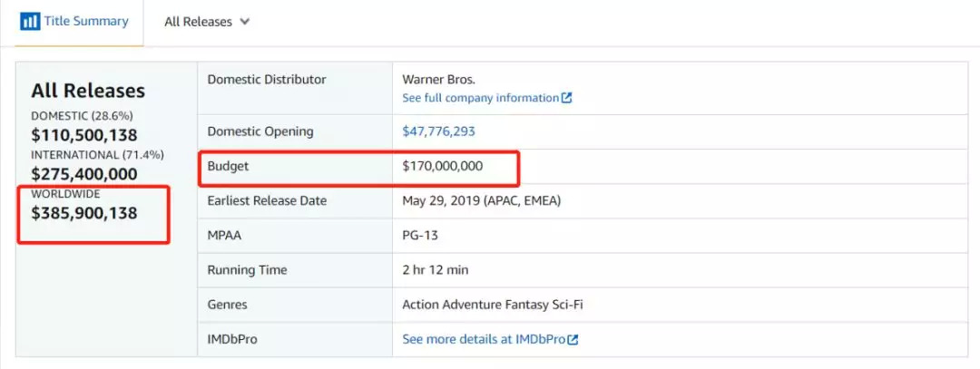Open the All Releases dropdown
This screenshot has height=369, width=980.
coord(206,21)
